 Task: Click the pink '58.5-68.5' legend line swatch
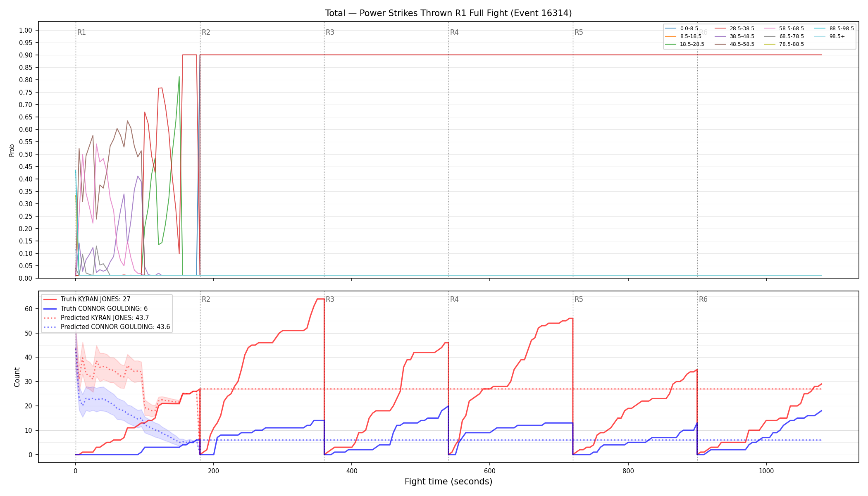(x=770, y=29)
